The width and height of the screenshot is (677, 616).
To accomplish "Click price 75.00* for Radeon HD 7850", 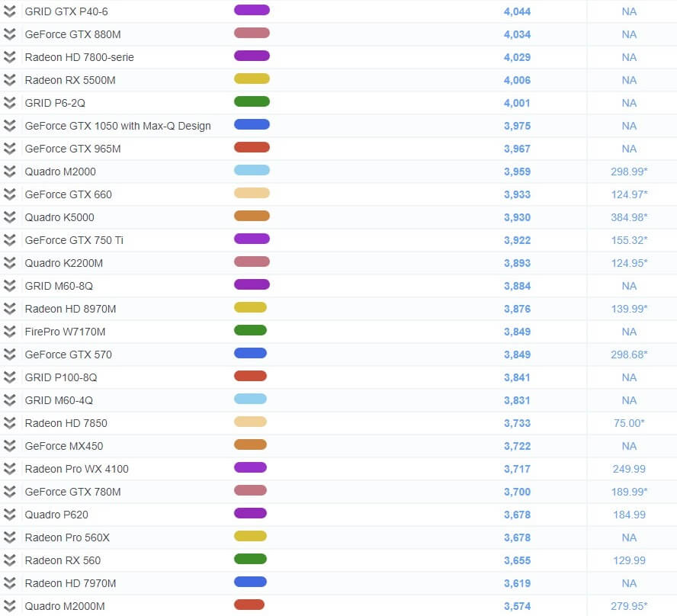I will click(x=629, y=423).
